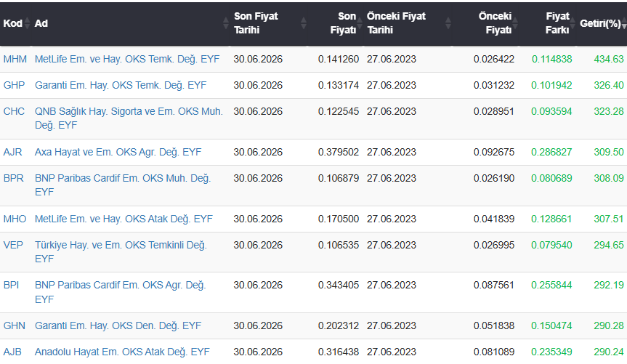Select previous price 0.026422
The height and width of the screenshot is (364, 627).
click(x=494, y=59)
